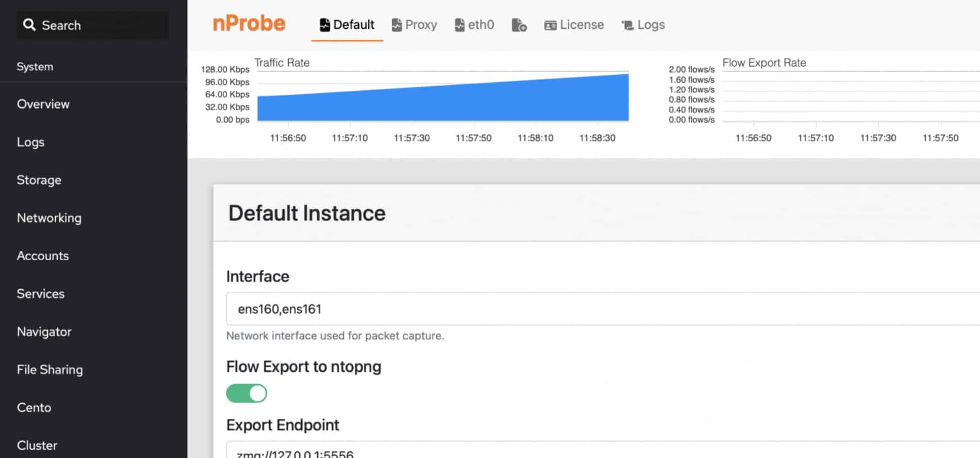This screenshot has height=458, width=980.
Task: Select Cento in the sidebar
Action: click(x=34, y=407)
